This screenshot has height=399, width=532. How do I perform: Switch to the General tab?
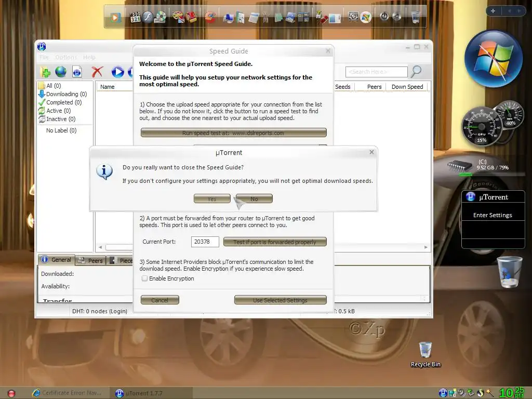tap(56, 260)
